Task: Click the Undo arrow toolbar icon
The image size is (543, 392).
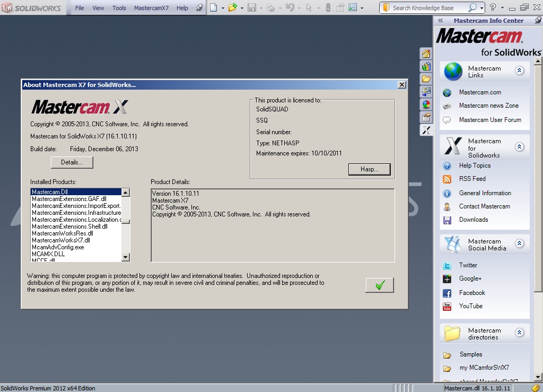Action: 290,7
